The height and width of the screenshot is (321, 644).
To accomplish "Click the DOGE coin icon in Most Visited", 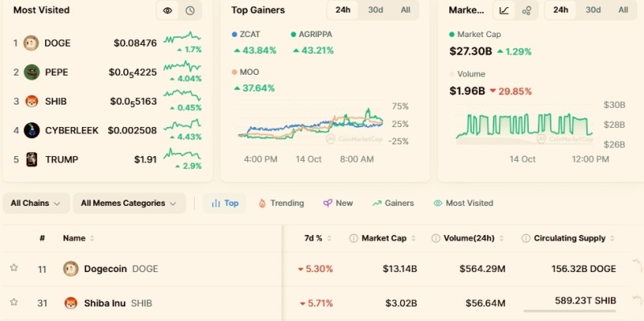I will 31,43.
